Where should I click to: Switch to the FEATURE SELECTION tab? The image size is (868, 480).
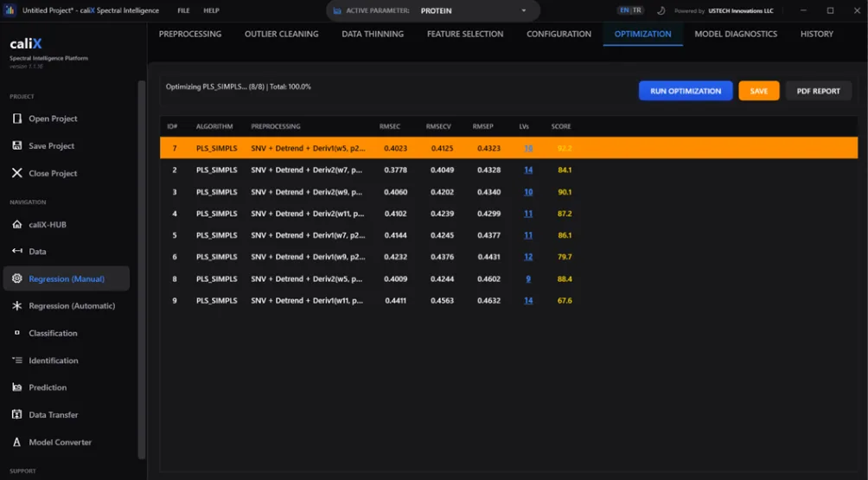(x=465, y=34)
